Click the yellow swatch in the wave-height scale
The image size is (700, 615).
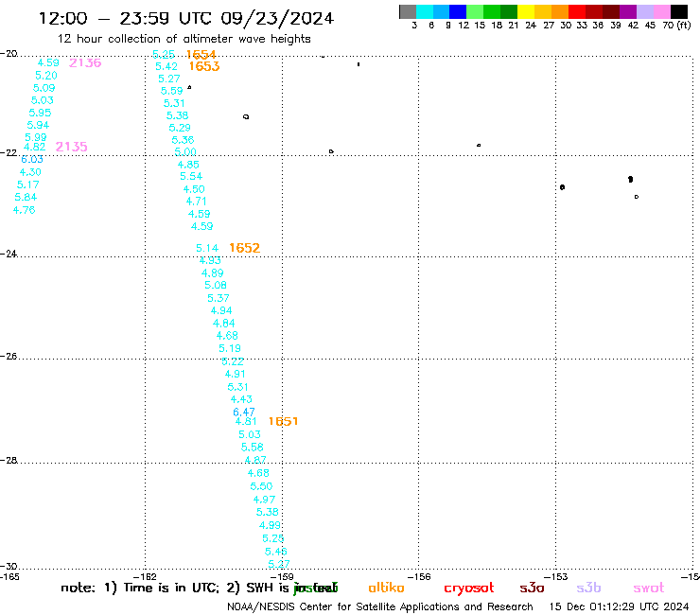click(x=526, y=11)
